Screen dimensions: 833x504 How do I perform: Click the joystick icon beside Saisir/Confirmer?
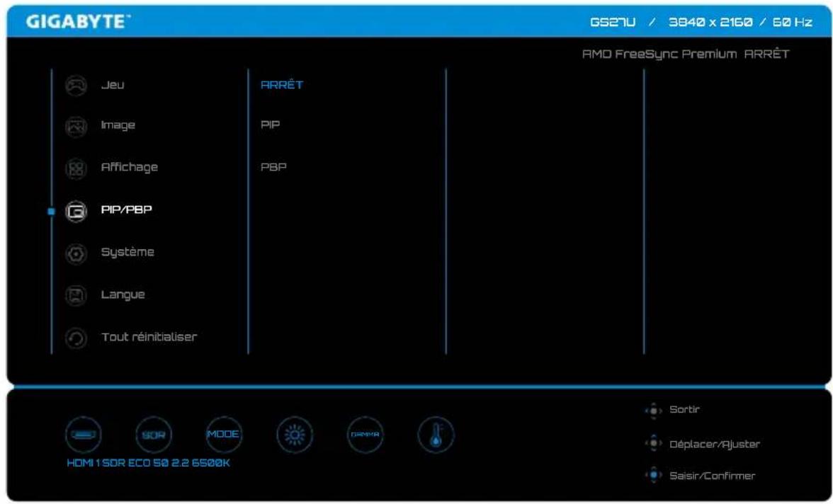click(x=653, y=475)
